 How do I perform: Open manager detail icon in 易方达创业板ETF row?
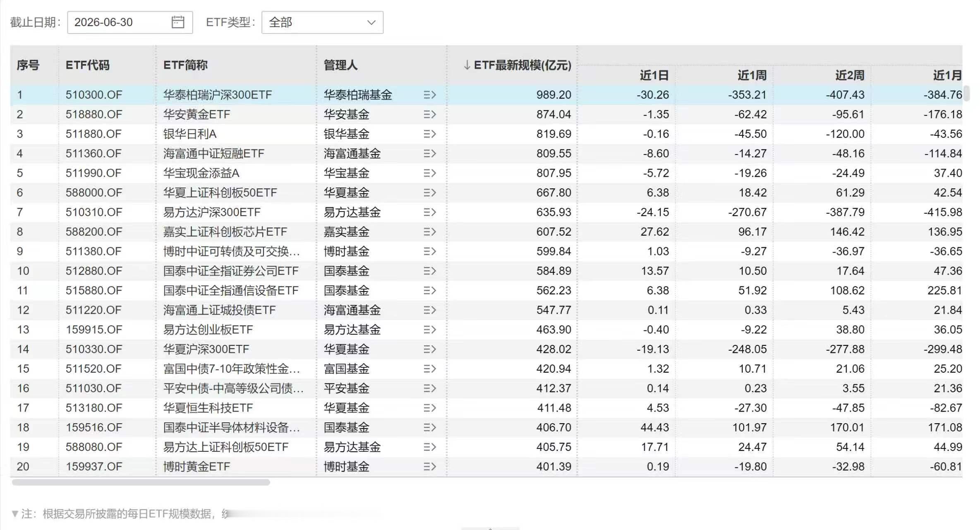coord(430,330)
